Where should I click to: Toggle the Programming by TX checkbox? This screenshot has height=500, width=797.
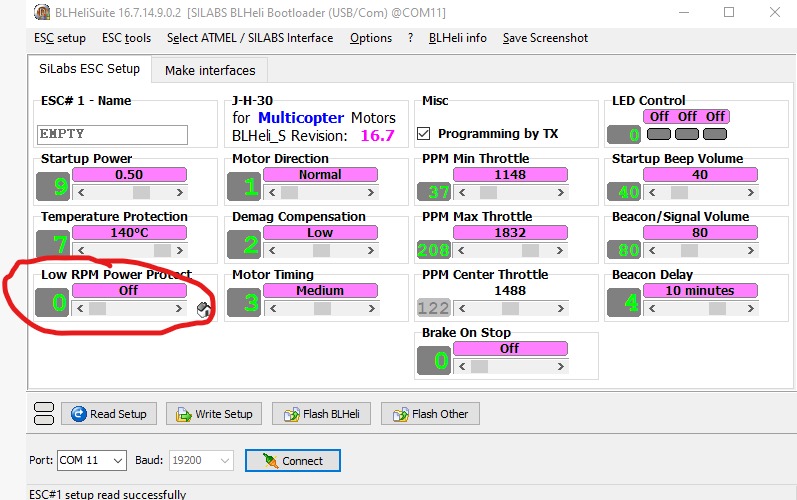click(x=423, y=134)
